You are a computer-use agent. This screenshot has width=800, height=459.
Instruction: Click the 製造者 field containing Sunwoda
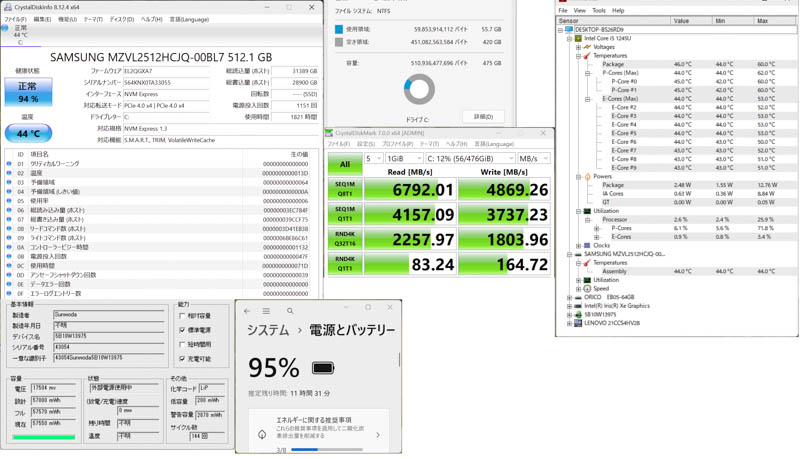point(109,315)
